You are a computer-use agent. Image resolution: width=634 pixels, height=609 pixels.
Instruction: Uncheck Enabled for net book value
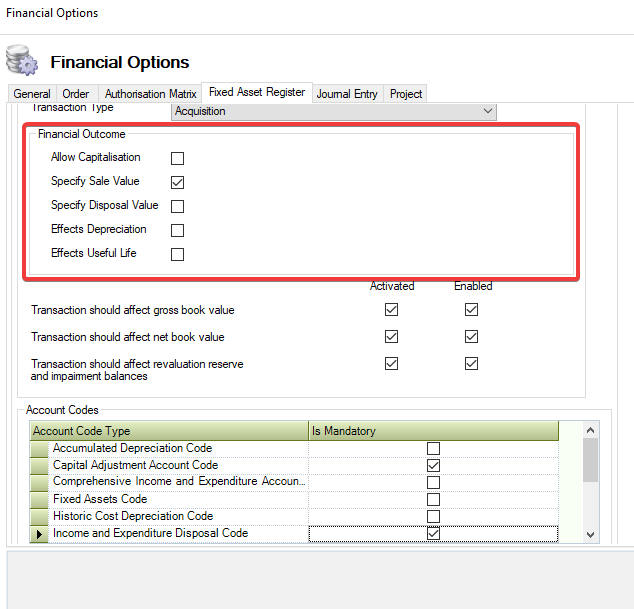471,337
